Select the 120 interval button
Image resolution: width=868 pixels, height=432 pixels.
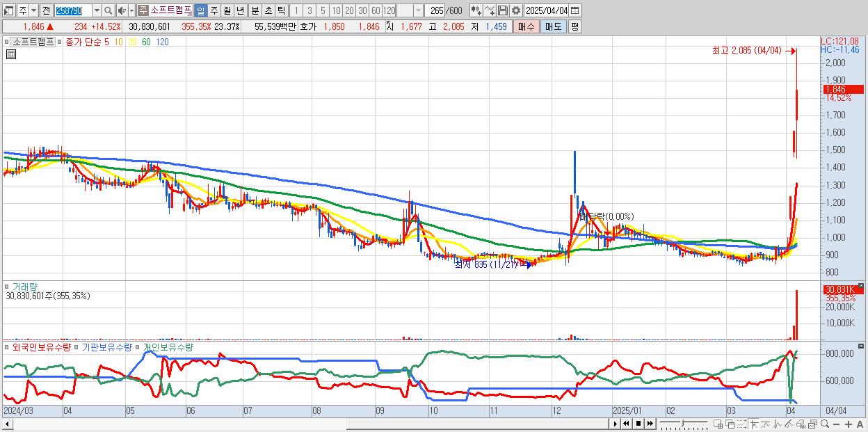pos(389,10)
